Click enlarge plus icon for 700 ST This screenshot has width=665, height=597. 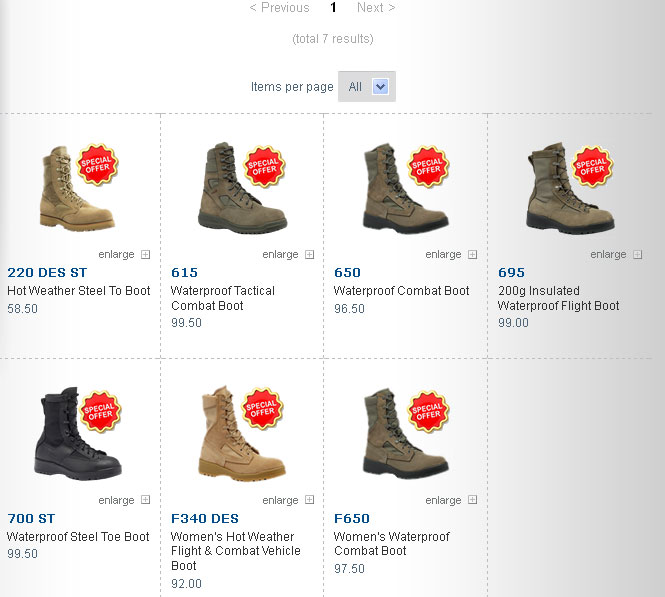point(145,500)
